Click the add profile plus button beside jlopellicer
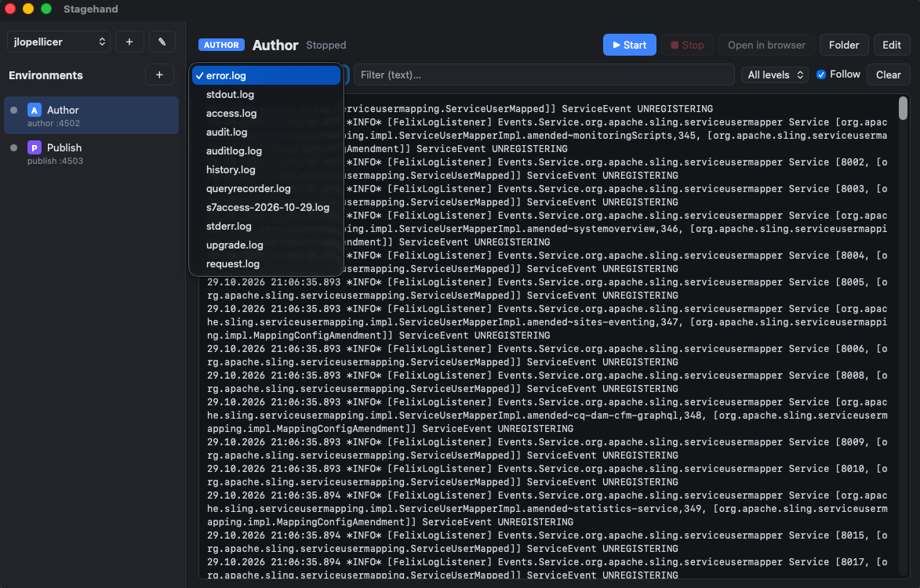920x588 pixels. tap(129, 42)
